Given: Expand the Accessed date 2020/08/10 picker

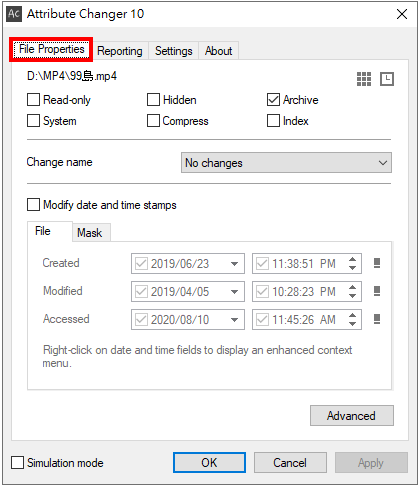Looking at the screenshot, I should [234, 320].
